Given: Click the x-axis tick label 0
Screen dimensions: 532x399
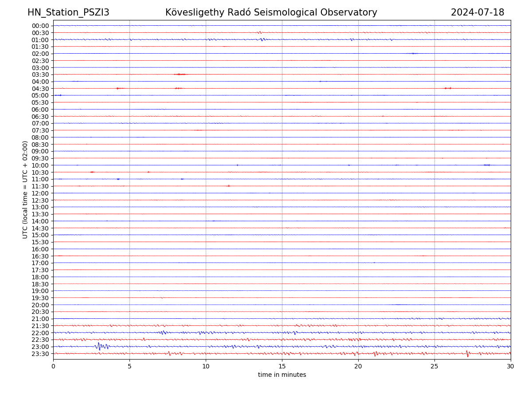Looking at the screenshot, I should pos(53,367).
